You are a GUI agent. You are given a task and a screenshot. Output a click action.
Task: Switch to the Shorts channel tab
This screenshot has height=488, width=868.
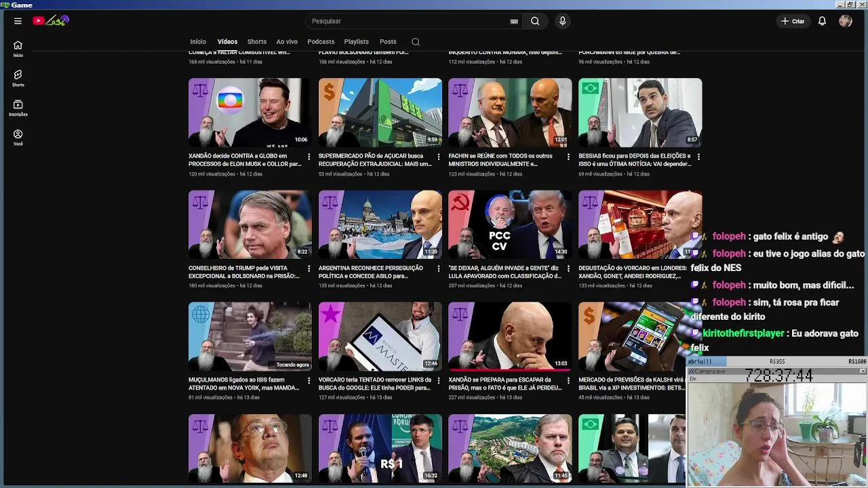(257, 42)
